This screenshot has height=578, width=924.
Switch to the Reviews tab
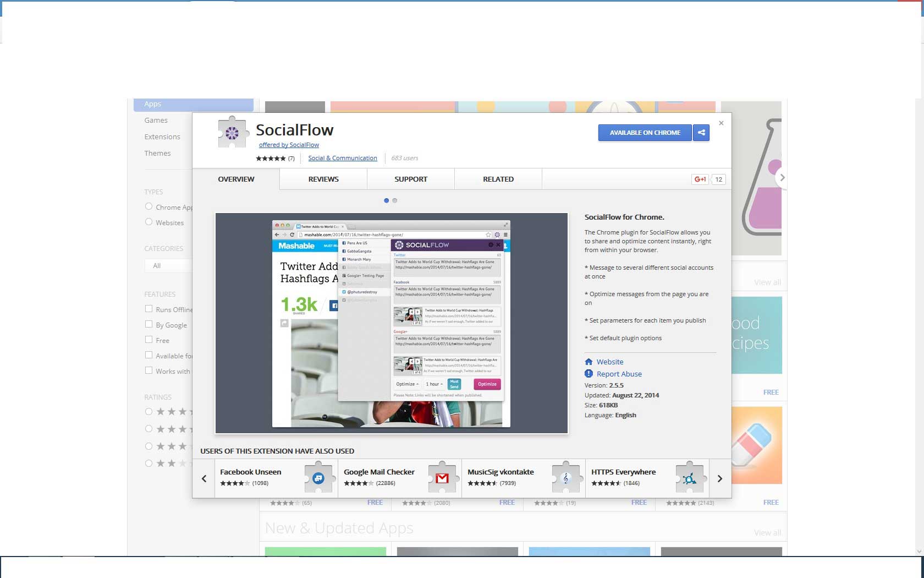coord(323,179)
